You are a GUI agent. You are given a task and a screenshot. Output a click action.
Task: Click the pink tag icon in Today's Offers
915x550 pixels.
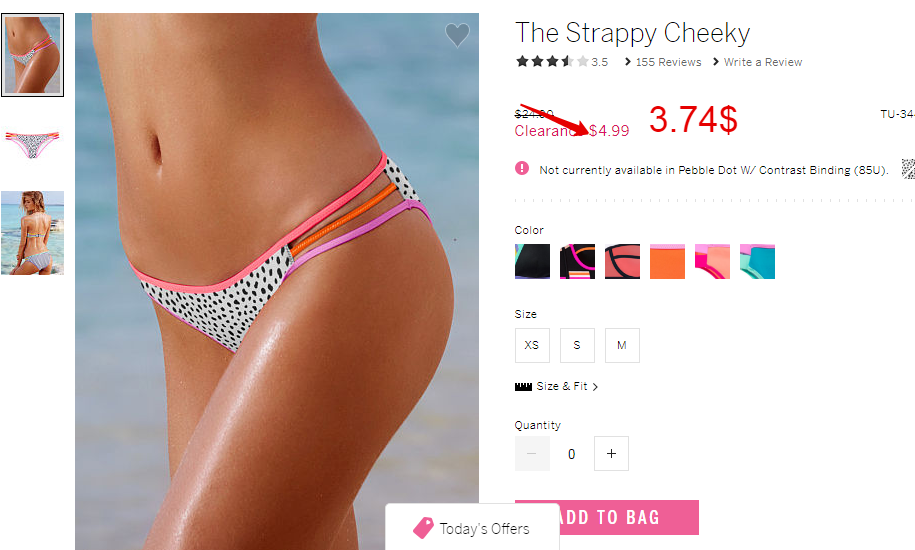pos(423,528)
